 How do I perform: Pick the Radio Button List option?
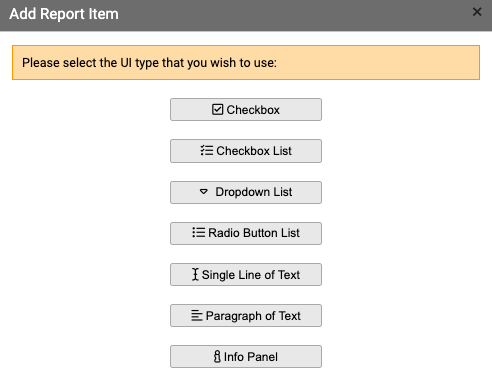pyautogui.click(x=246, y=233)
